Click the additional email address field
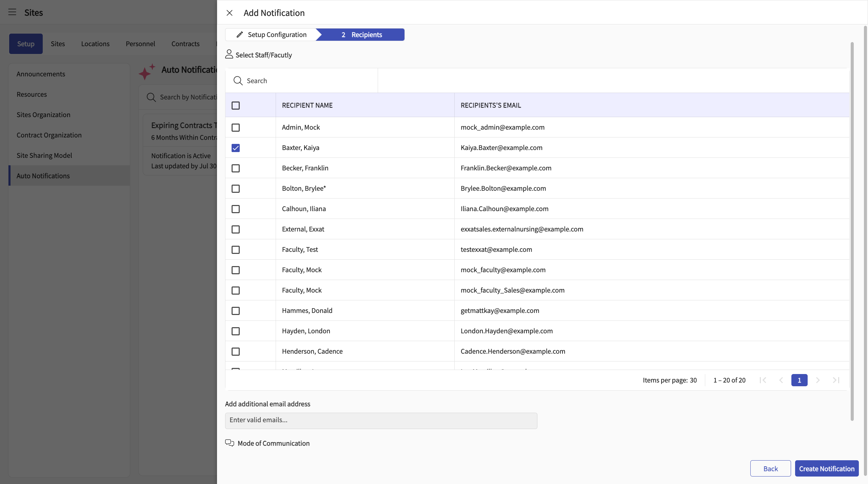Image resolution: width=868 pixels, height=484 pixels. tap(381, 421)
